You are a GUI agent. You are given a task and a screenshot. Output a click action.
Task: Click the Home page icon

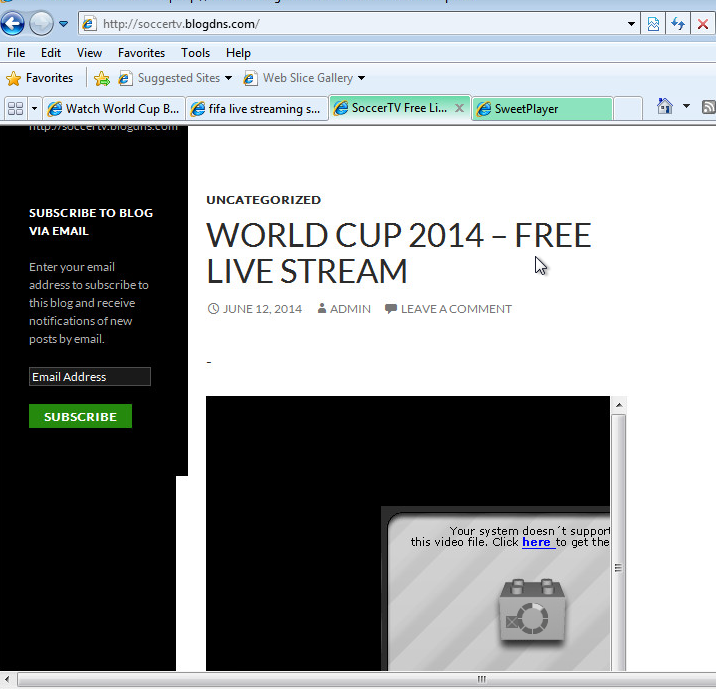pos(664,107)
